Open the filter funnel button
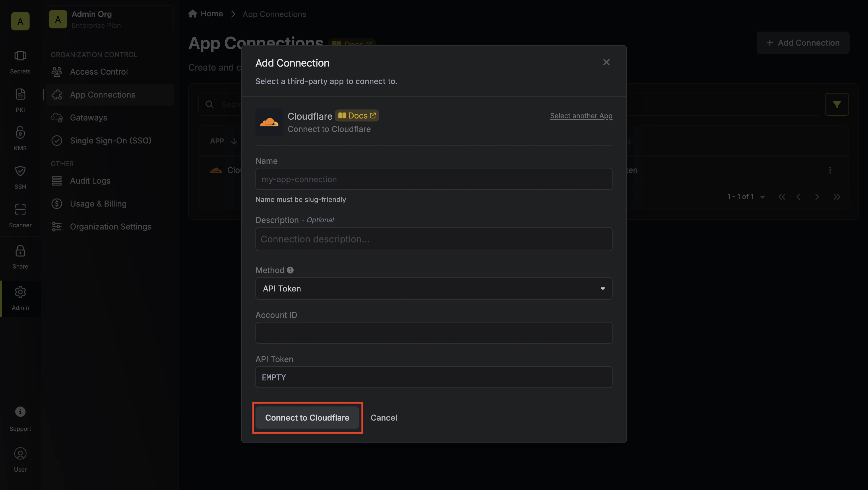The height and width of the screenshot is (490, 868). (x=837, y=104)
